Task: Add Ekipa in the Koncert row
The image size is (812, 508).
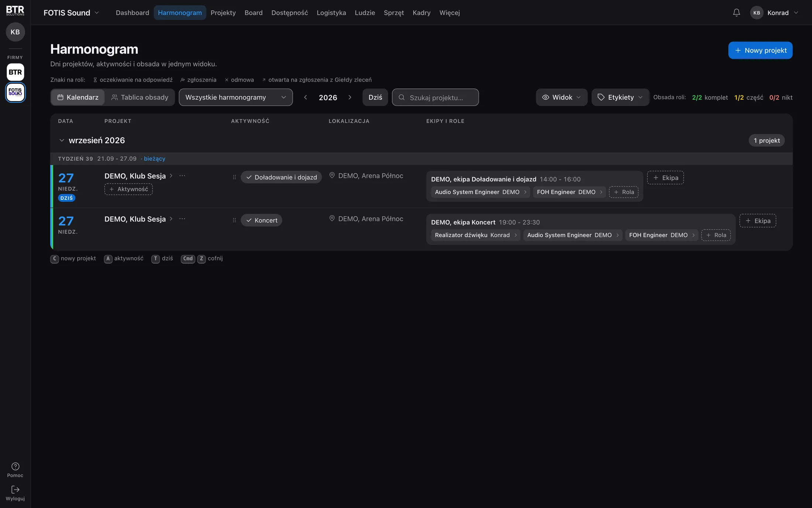Action: pos(758,221)
